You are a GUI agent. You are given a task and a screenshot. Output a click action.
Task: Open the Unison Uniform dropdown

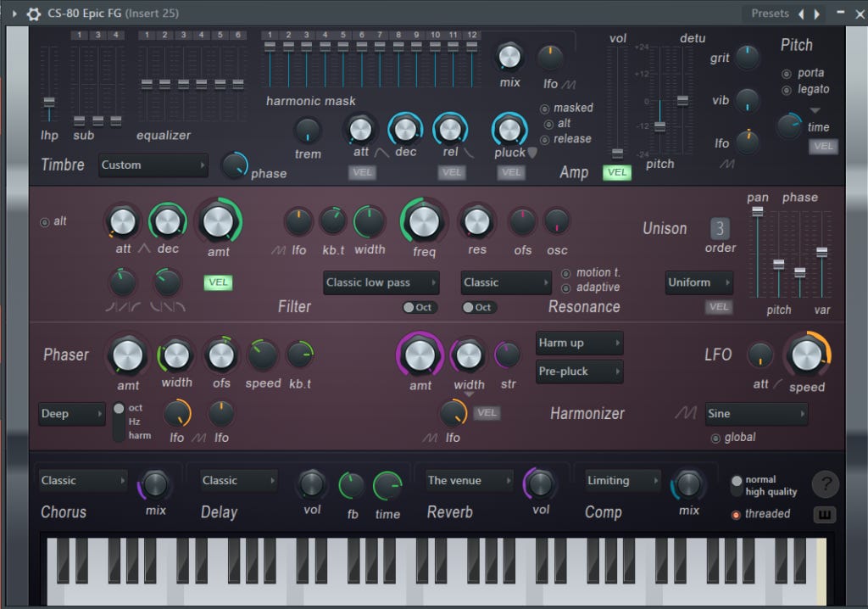coord(699,282)
